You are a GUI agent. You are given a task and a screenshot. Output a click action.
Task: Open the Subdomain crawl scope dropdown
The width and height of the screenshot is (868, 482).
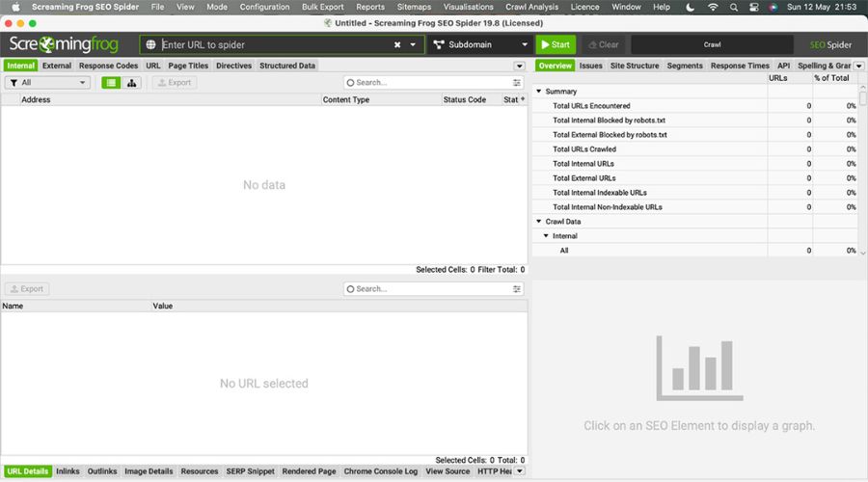479,44
